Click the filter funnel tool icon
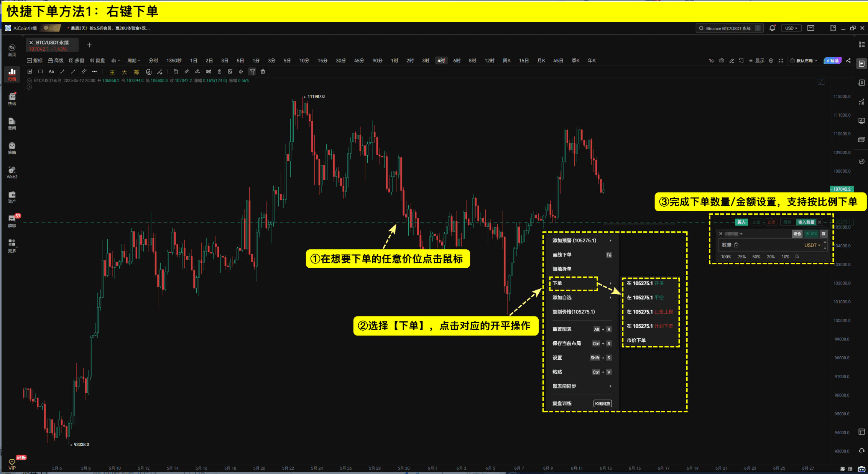This screenshot has width=868, height=474. click(x=252, y=72)
